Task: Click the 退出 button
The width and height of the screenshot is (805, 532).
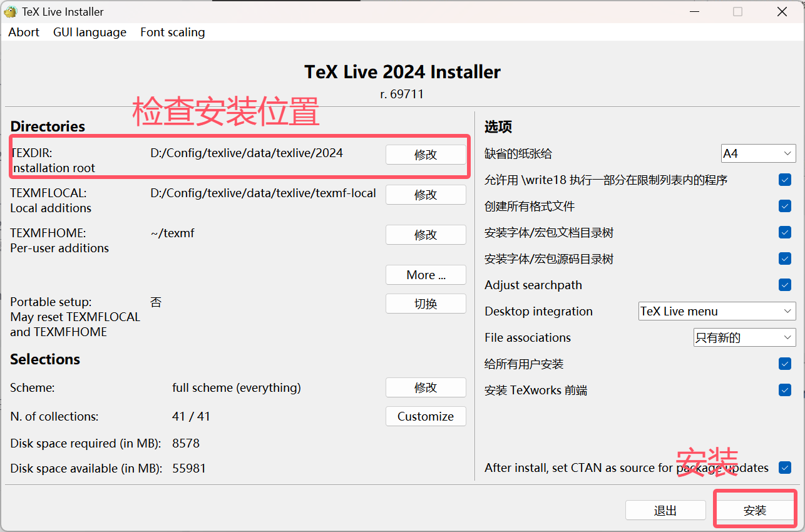Action: (665, 511)
